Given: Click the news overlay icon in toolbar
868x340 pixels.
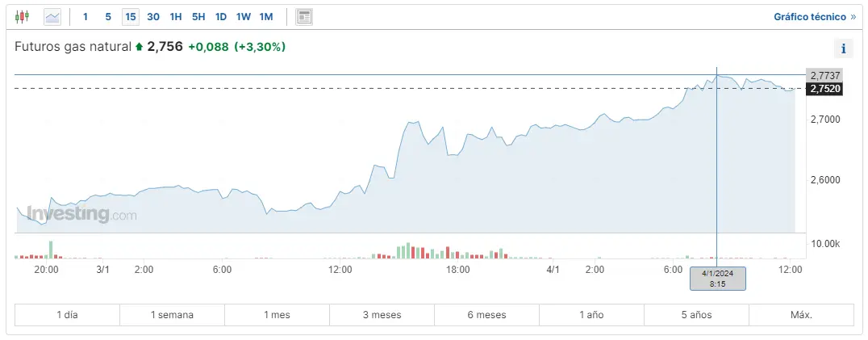Looking at the screenshot, I should pyautogui.click(x=304, y=16).
